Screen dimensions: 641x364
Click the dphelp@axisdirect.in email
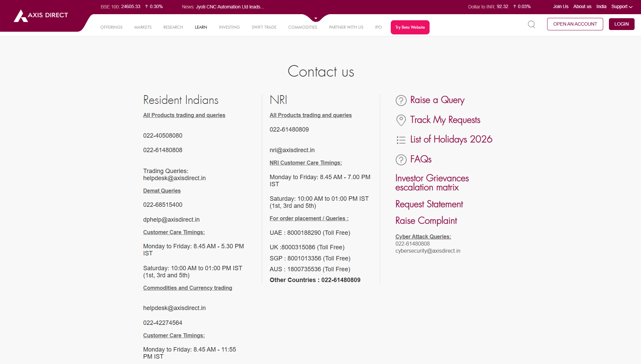pyautogui.click(x=171, y=220)
